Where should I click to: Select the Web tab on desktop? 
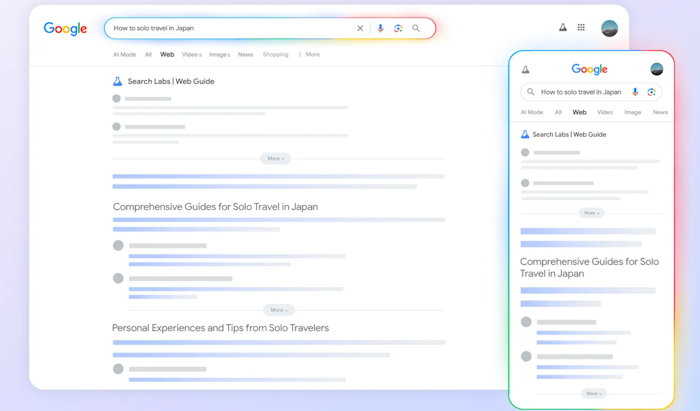tap(167, 54)
